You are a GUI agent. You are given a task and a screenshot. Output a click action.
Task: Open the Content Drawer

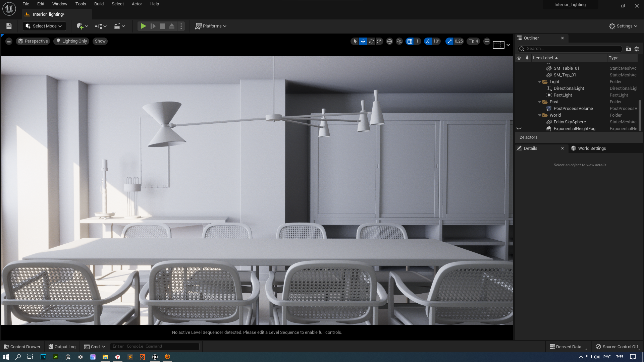coord(22,347)
